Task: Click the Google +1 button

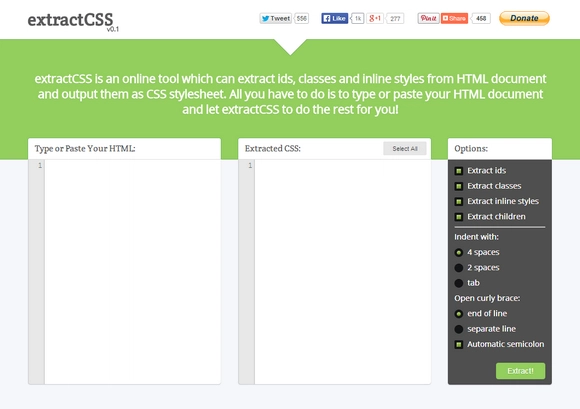Action: (375, 18)
